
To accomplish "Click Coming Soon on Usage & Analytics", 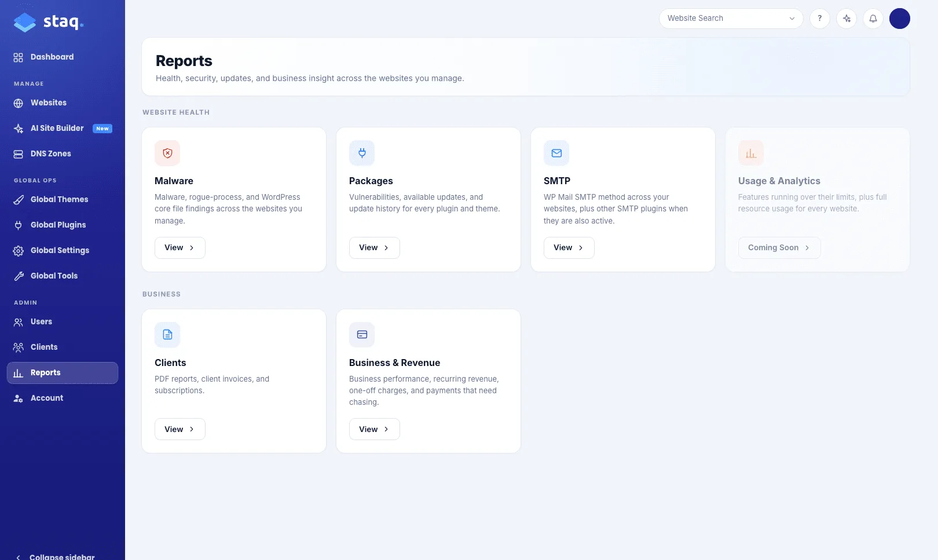I will pos(779,248).
